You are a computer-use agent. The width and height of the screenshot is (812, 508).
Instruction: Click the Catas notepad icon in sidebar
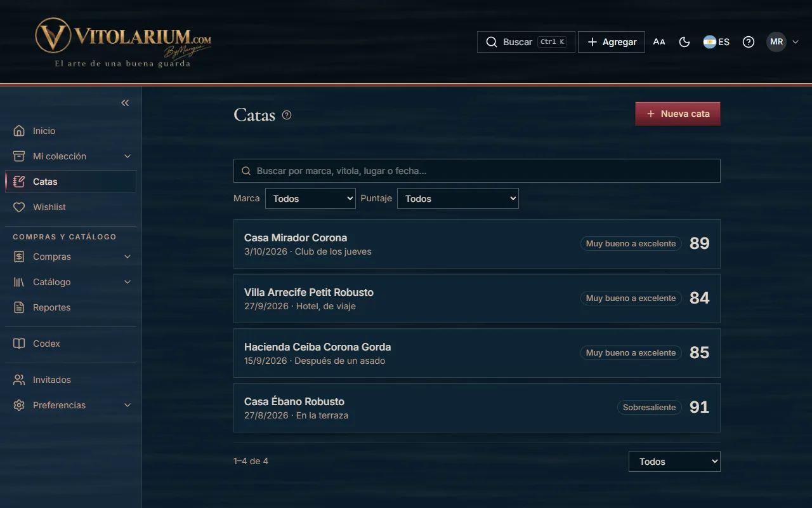19,182
